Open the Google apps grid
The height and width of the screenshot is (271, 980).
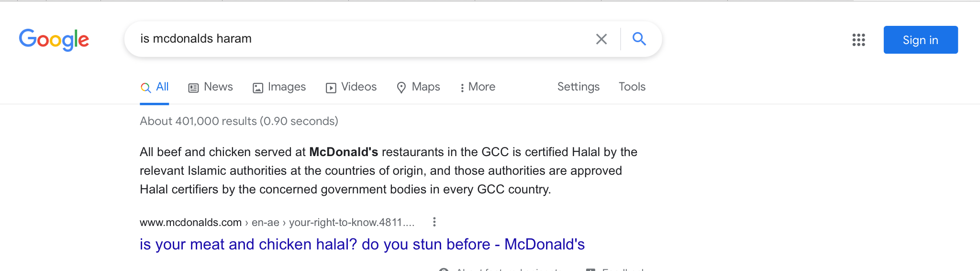tap(858, 40)
